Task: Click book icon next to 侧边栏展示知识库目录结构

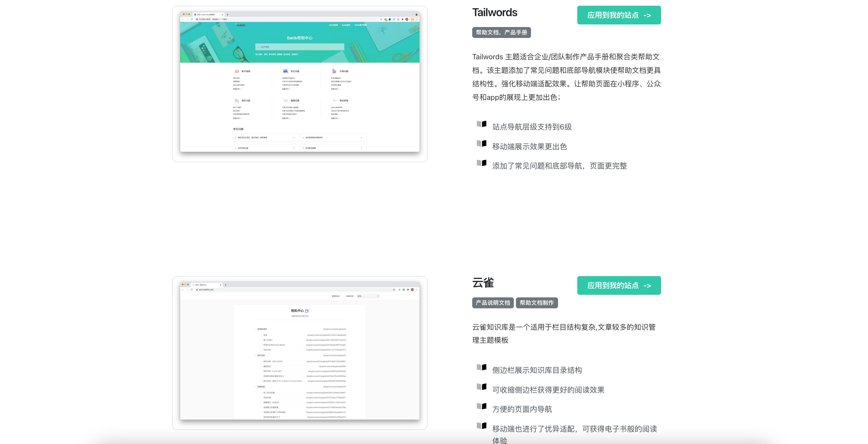Action: (481, 367)
